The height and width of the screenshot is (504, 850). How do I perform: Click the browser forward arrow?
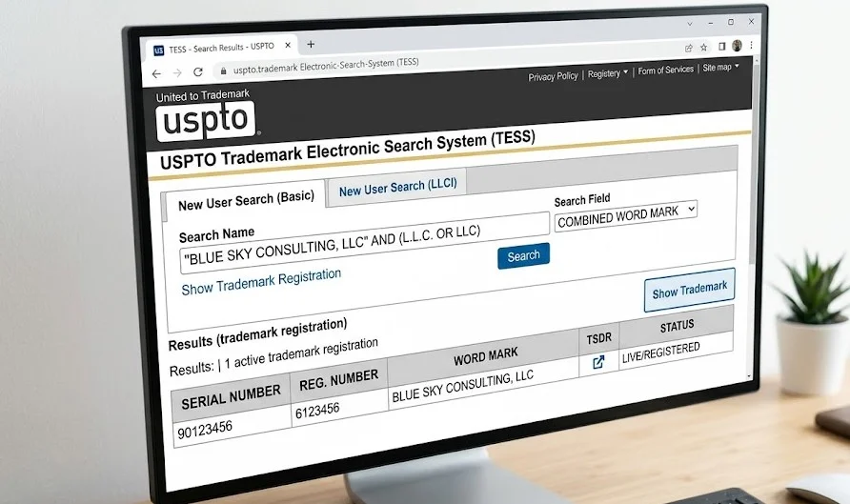point(177,72)
